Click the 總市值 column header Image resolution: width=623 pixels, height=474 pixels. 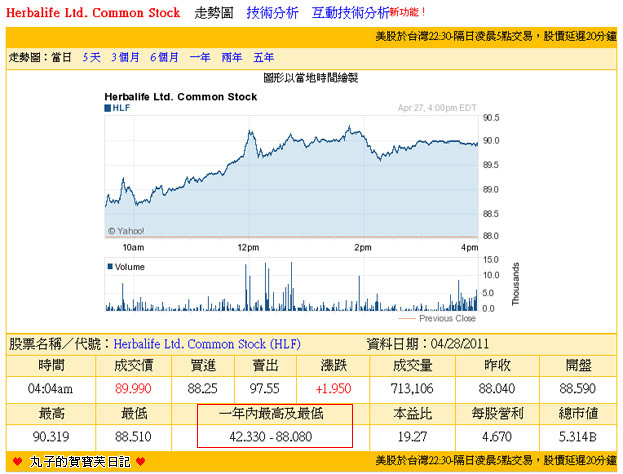(x=578, y=414)
